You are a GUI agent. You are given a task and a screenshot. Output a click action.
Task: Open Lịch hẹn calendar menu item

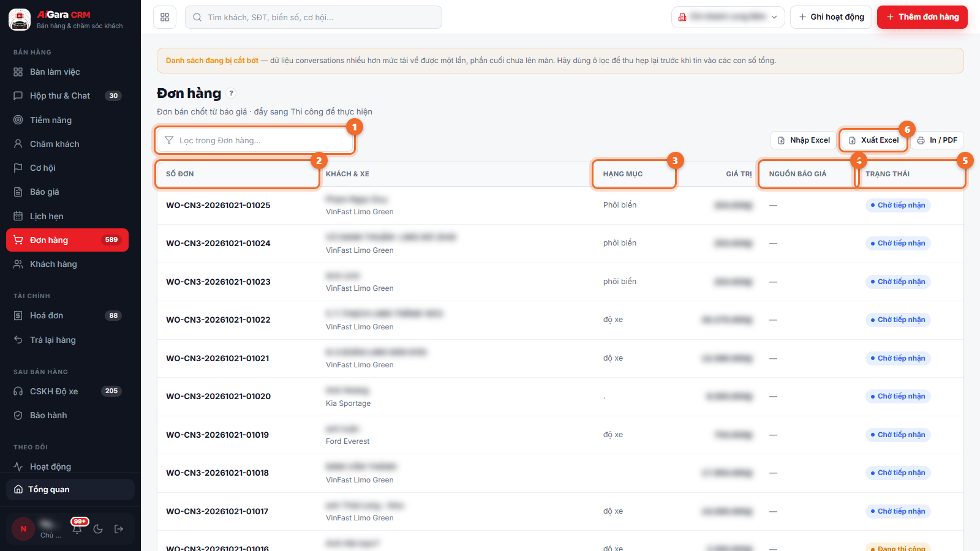(x=67, y=216)
